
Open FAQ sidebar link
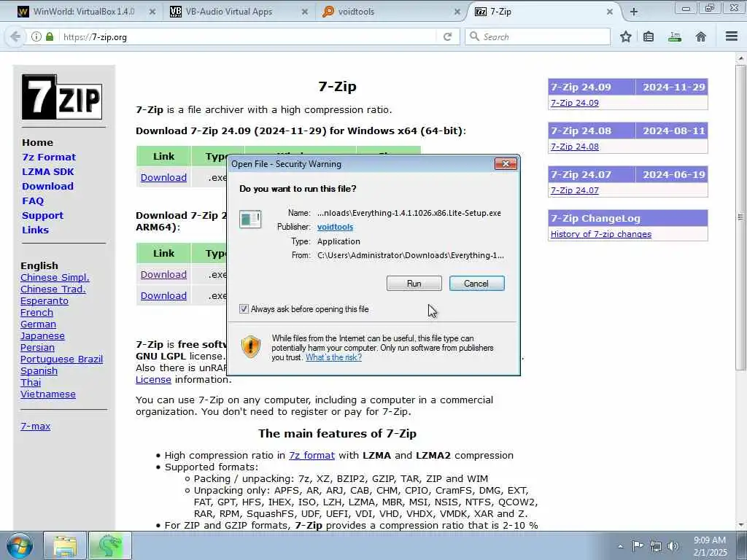click(33, 201)
